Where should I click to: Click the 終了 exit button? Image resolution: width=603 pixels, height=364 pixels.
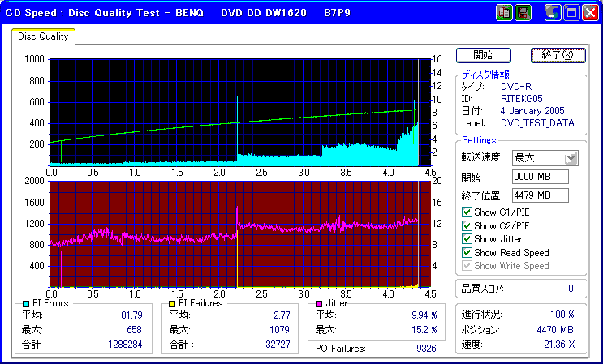tap(558, 55)
